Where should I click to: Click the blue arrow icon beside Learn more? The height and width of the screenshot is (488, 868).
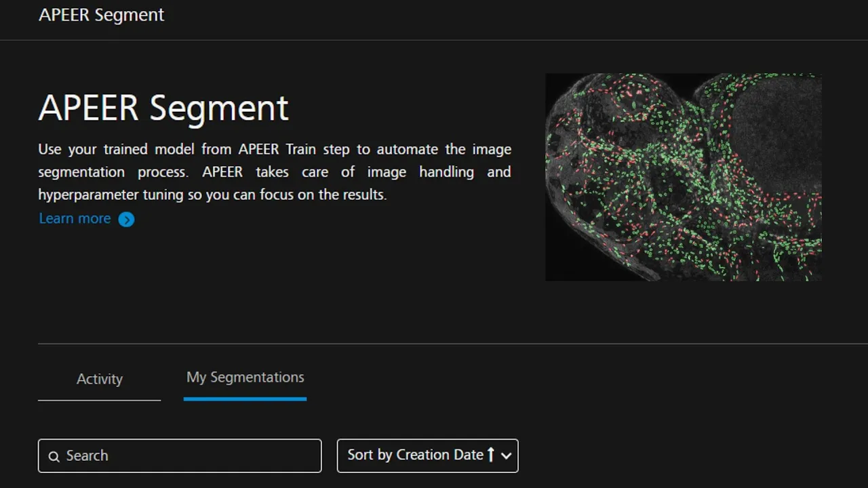point(126,219)
